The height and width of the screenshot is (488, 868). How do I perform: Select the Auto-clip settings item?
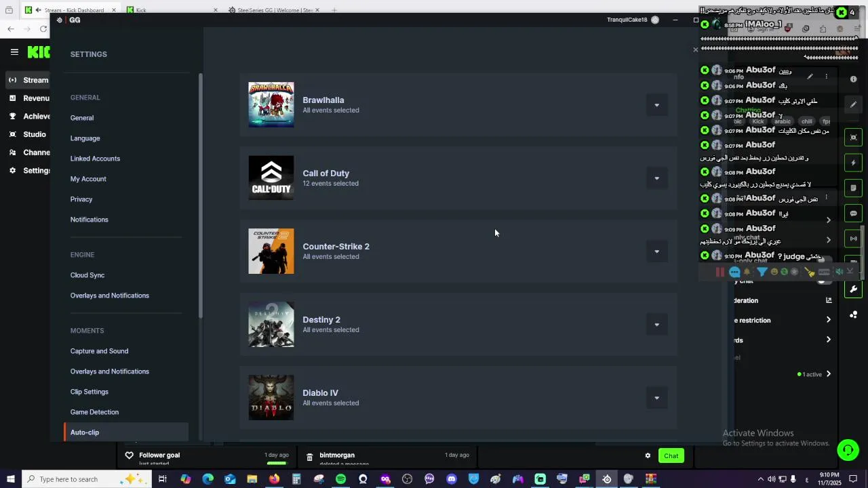click(x=126, y=432)
